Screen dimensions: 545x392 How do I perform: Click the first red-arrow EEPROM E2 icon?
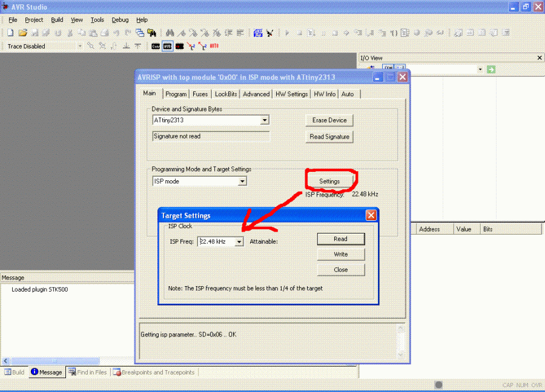click(x=191, y=46)
